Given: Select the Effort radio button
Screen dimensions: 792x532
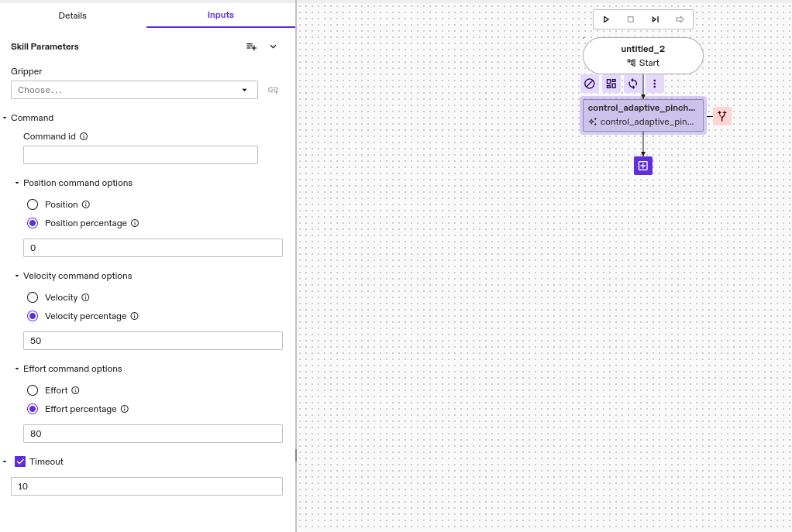Looking at the screenshot, I should point(32,390).
